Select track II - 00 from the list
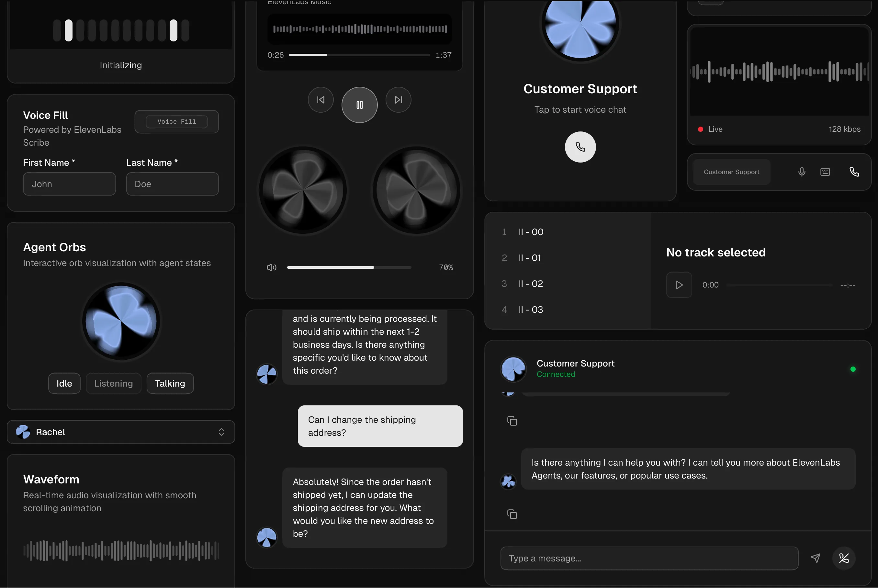This screenshot has width=878, height=588. point(531,232)
